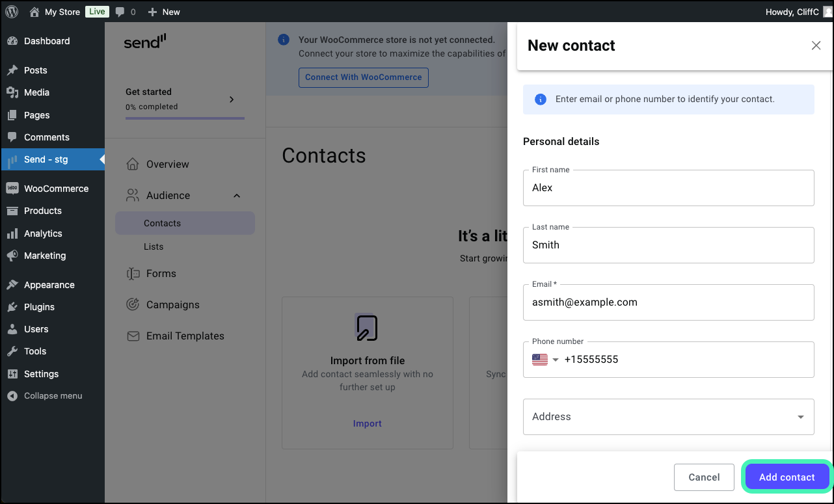
Task: Click the Forms icon in Send menu
Action: tap(133, 274)
